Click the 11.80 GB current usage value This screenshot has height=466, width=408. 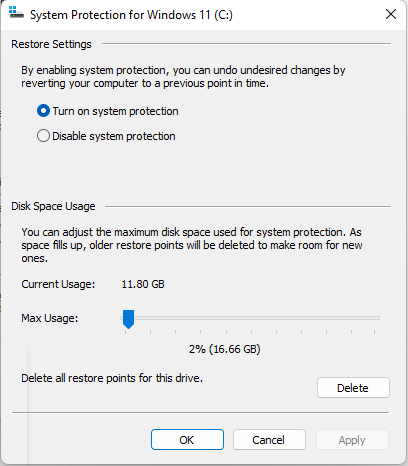143,284
